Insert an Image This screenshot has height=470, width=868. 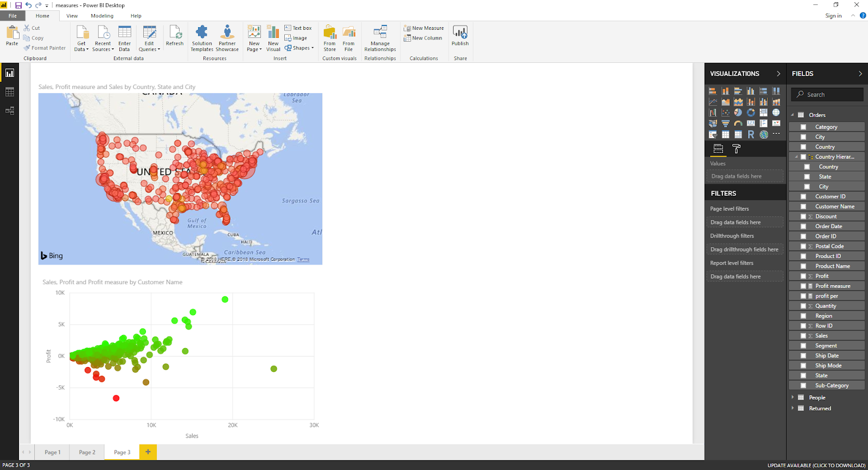[x=296, y=38]
